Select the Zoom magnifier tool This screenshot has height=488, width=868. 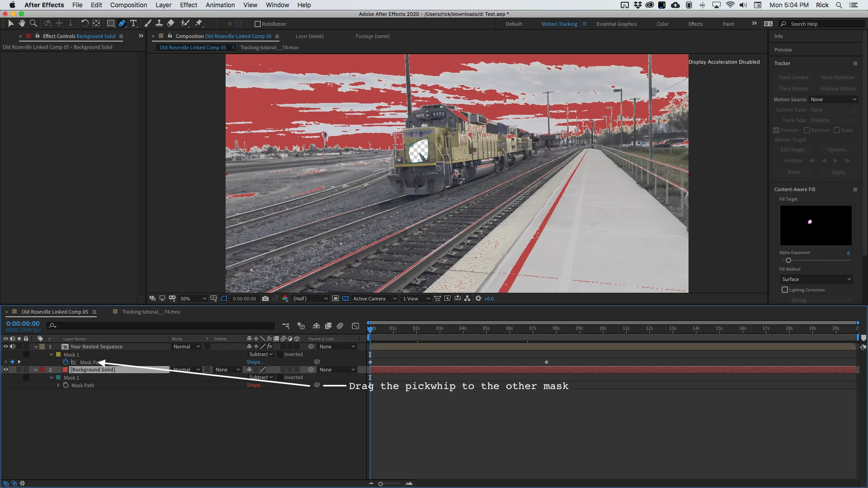(x=33, y=23)
